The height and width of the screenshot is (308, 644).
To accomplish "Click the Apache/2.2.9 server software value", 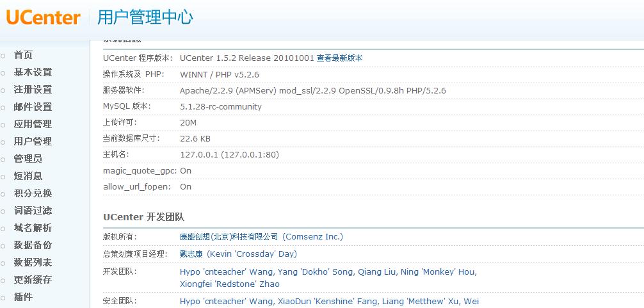I will (313, 90).
